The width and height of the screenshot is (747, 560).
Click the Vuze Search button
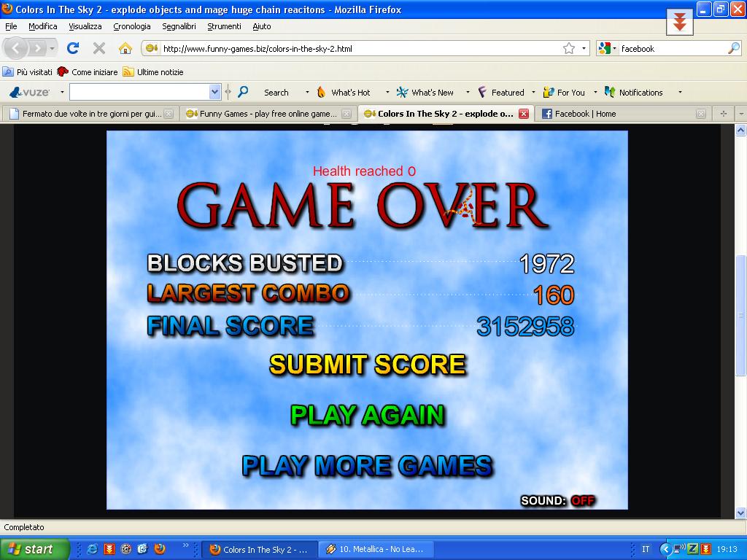(x=276, y=93)
